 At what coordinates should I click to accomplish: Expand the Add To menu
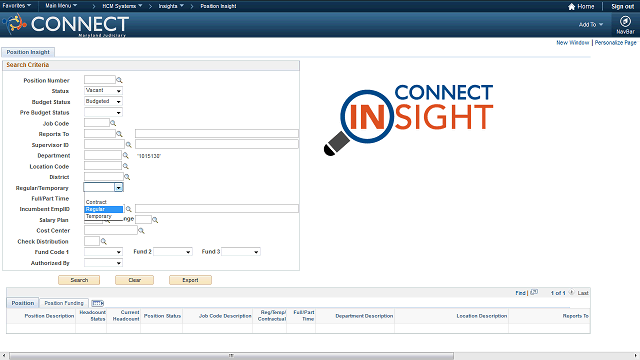coord(591,24)
